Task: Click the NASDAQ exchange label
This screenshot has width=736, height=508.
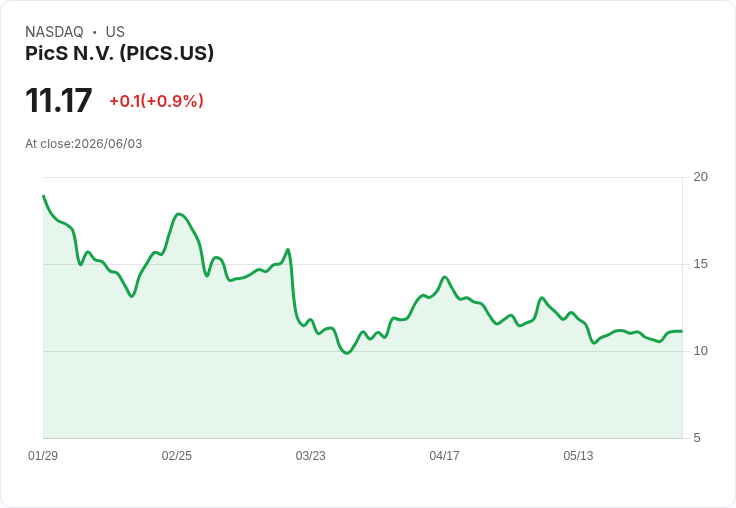Action: [54, 32]
